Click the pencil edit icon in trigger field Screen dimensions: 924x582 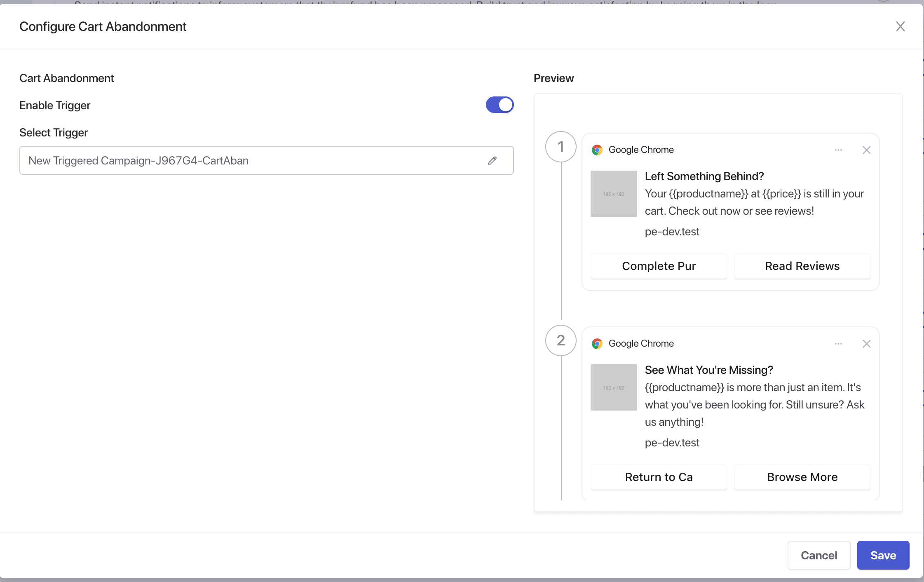tap(492, 160)
